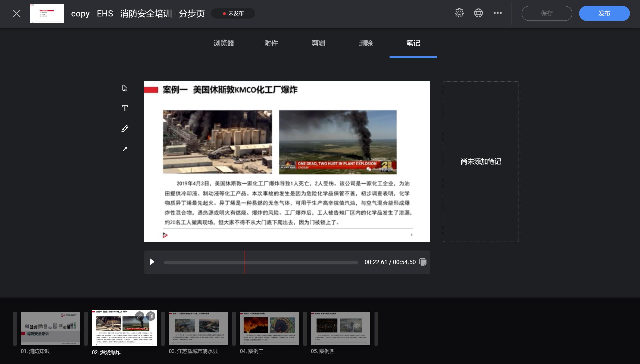Click the red playhead marker
The width and height of the screenshot is (640, 364).
(245, 262)
